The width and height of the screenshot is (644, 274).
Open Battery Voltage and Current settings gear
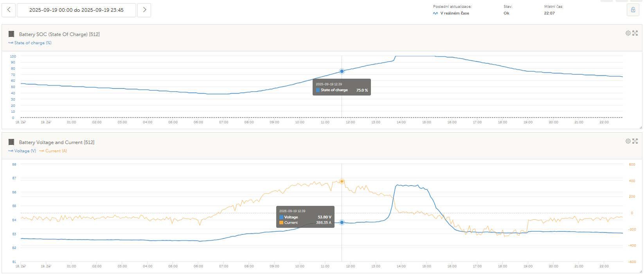(628, 141)
